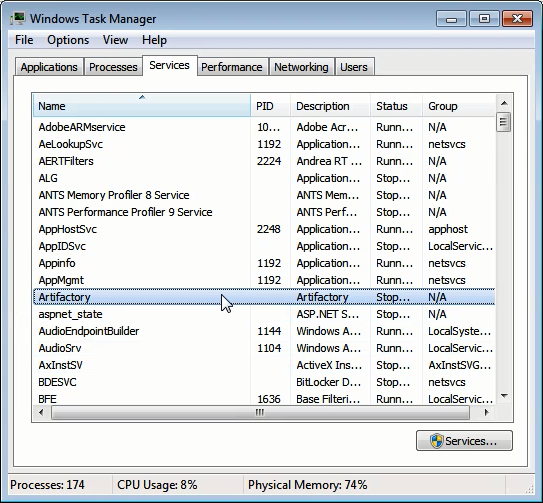Maximize the Task Manager window
This screenshot has height=503, width=543.
tap(484, 19)
